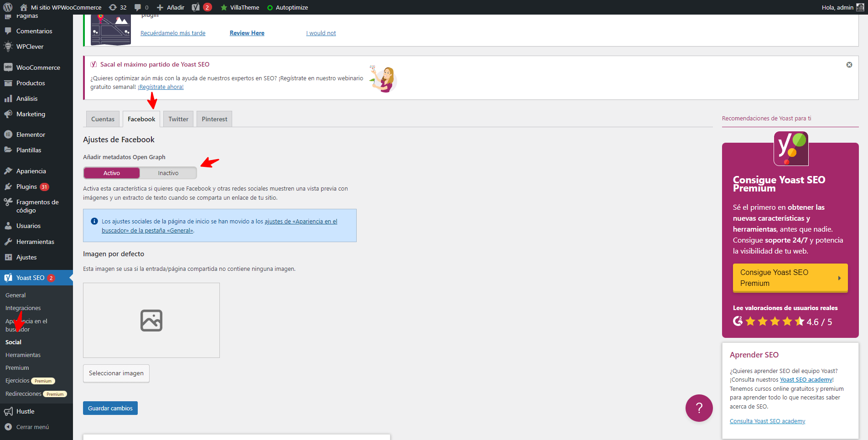
Task: Click the Yoast SEO sidebar menu entry
Action: point(36,278)
